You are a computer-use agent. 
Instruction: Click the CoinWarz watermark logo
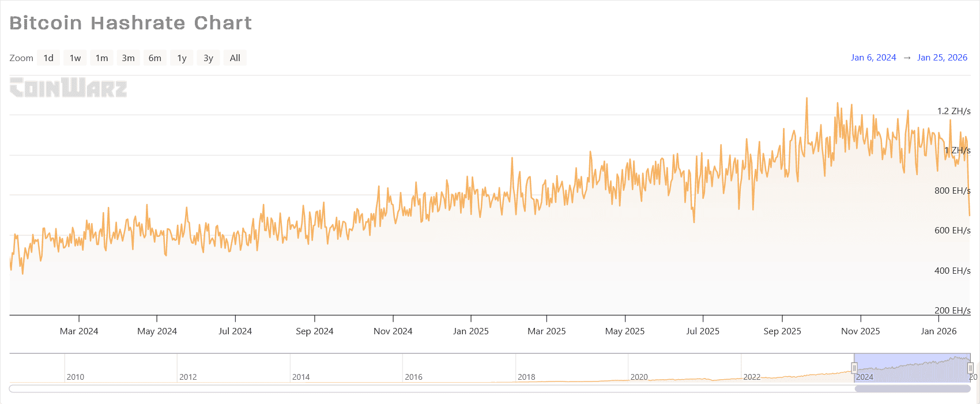pyautogui.click(x=69, y=88)
